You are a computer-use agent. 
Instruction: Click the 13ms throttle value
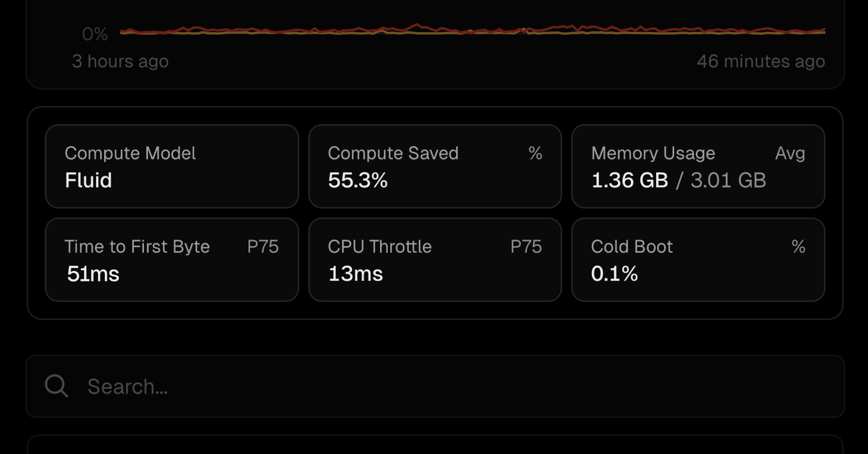pyautogui.click(x=355, y=274)
